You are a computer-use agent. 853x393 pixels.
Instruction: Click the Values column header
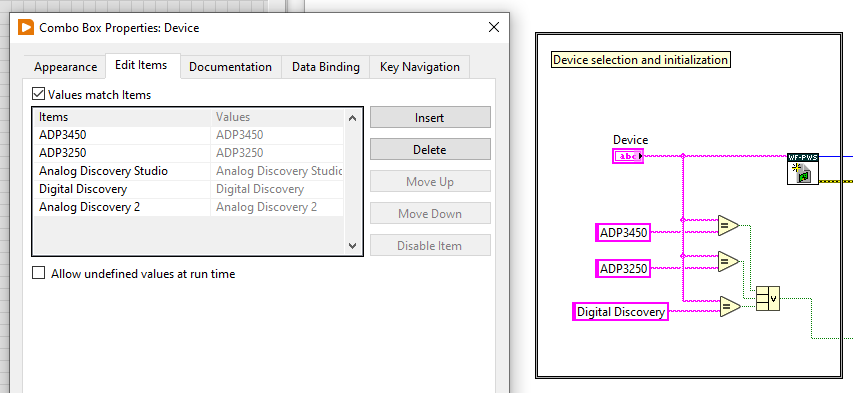[277, 117]
